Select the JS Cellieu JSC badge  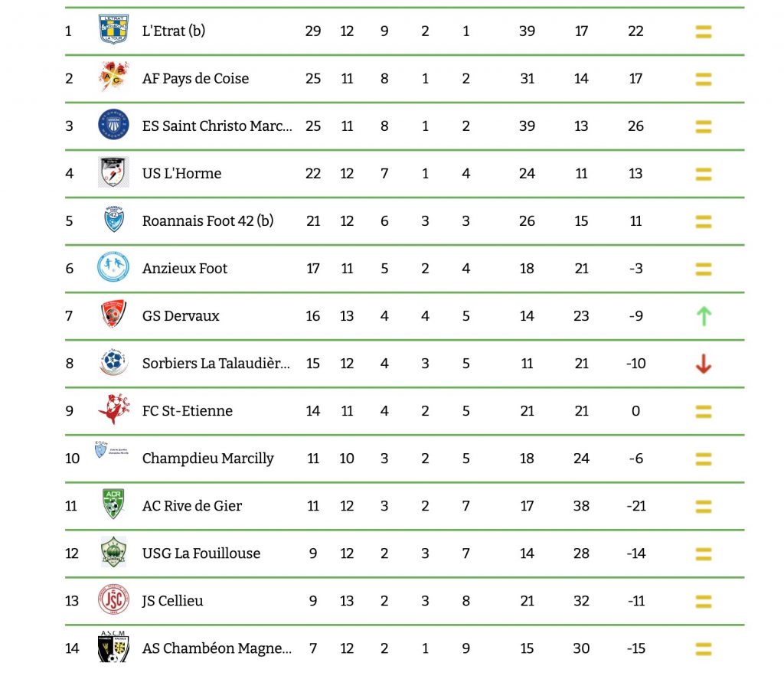click(x=113, y=599)
